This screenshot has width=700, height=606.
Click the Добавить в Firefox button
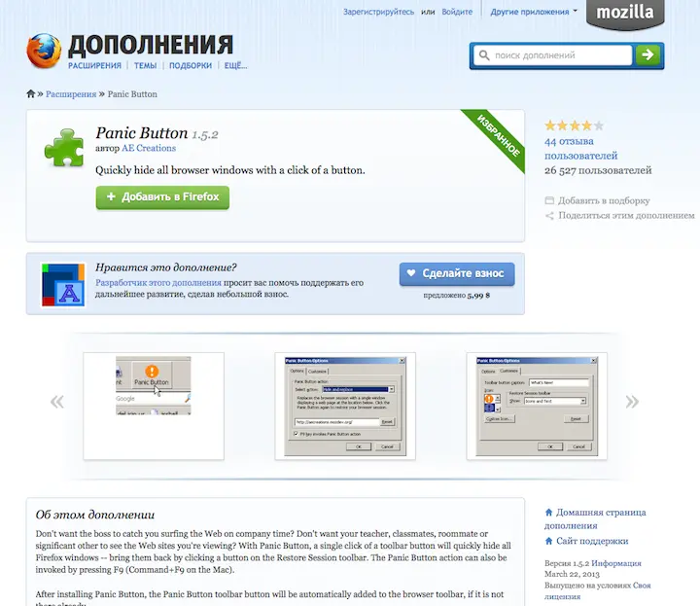pos(162,197)
